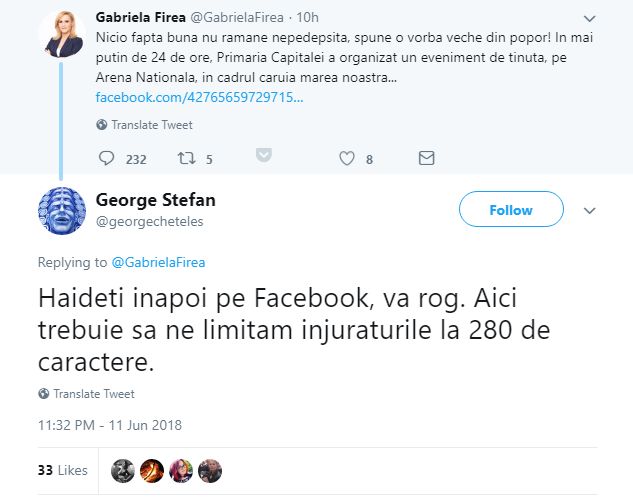Retweet Gabriela Firea's tweet
This screenshot has width=633, height=499.
[x=185, y=159]
